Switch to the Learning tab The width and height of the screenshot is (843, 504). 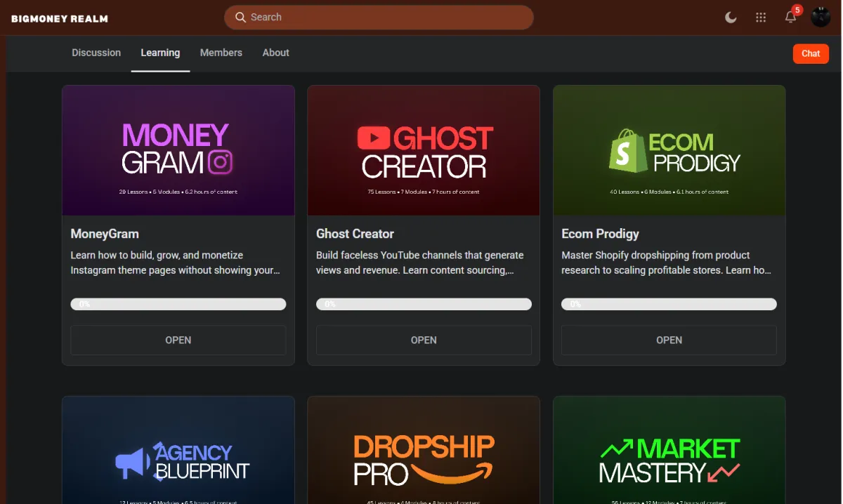pos(160,53)
